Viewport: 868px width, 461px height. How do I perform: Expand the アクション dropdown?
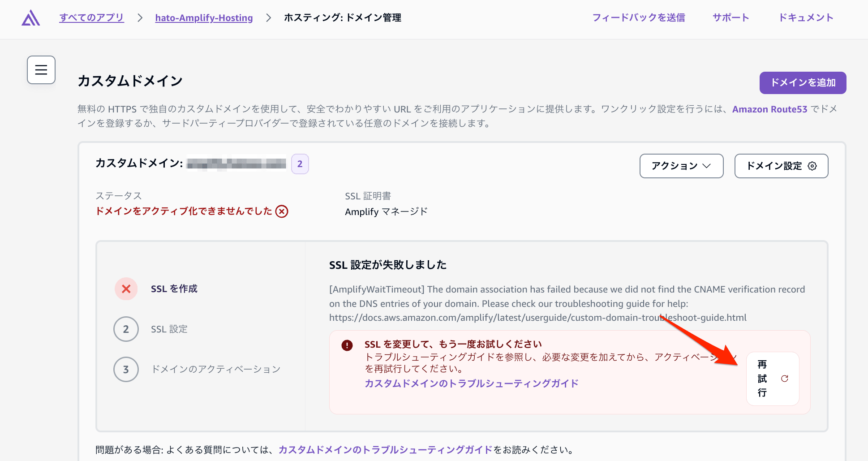[682, 166]
